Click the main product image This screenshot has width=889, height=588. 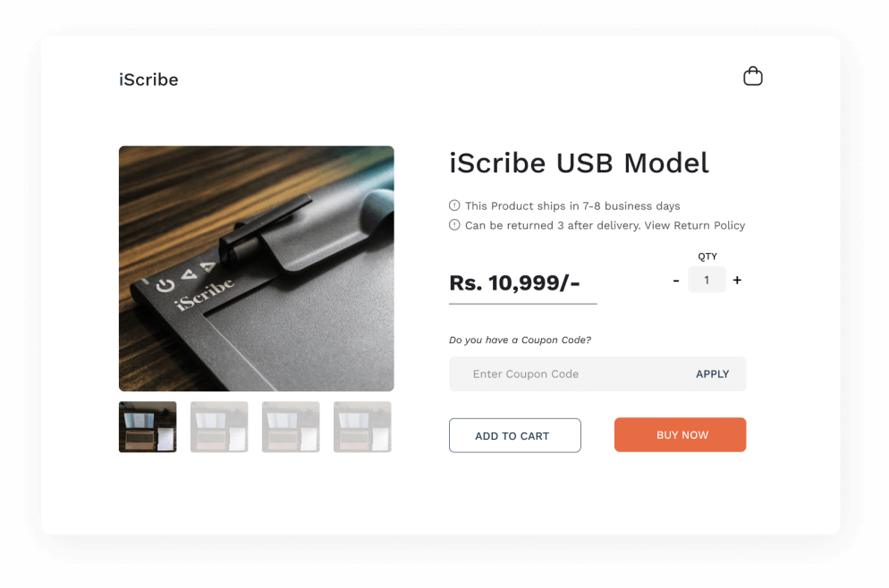(257, 268)
